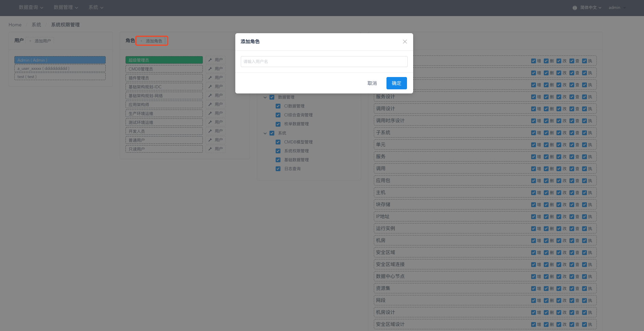Click the 系统 breadcrumb link
The width and height of the screenshot is (644, 331).
[36, 25]
